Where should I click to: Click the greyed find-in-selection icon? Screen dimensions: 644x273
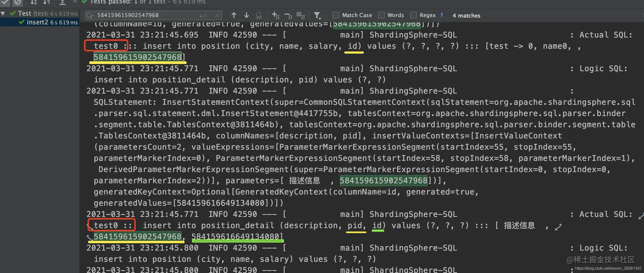click(259, 15)
